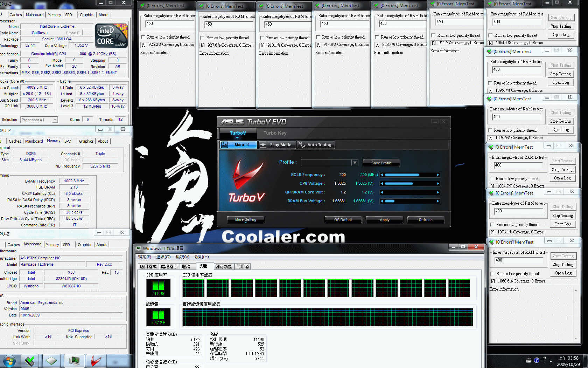The image size is (588, 368).
Task: Tick low priority thread in 926.2% MemTest
Action: pos(143,37)
